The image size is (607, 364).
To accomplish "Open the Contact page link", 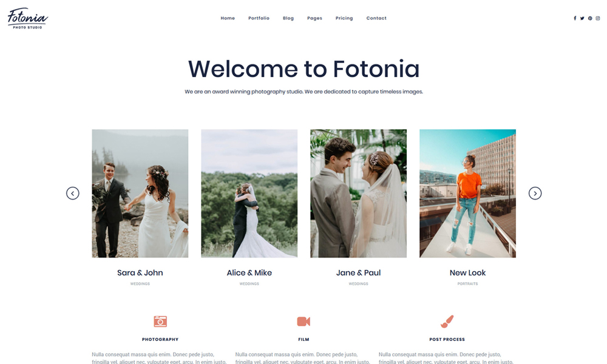I will pyautogui.click(x=376, y=18).
